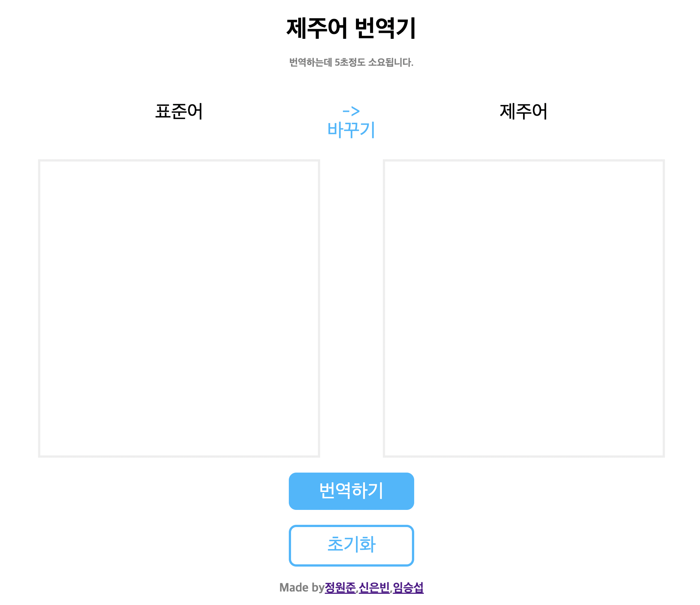The height and width of the screenshot is (605, 700).
Task: Select the arrow "->" above 바꾸기
Action: point(351,112)
